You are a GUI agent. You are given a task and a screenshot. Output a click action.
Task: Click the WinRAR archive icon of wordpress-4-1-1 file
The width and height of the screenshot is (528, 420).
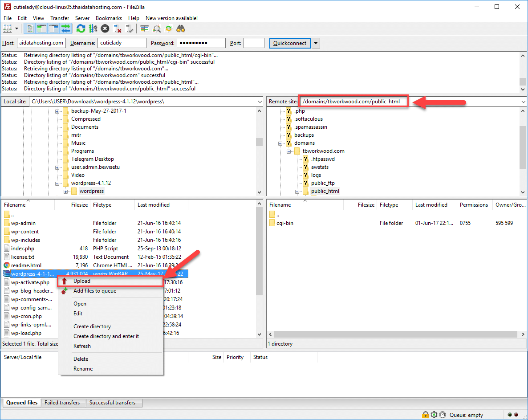(7, 274)
